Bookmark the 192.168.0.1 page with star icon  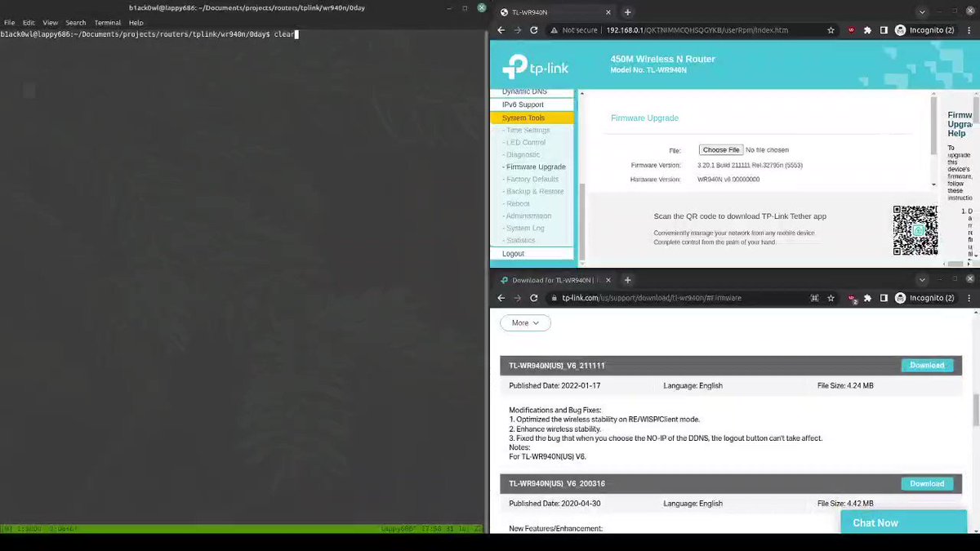point(831,30)
